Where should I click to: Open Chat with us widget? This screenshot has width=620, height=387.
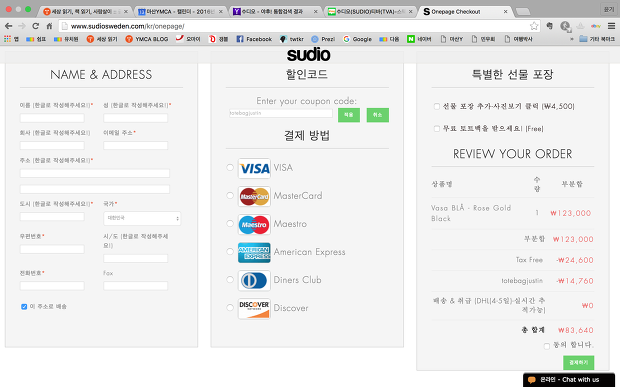click(569, 380)
